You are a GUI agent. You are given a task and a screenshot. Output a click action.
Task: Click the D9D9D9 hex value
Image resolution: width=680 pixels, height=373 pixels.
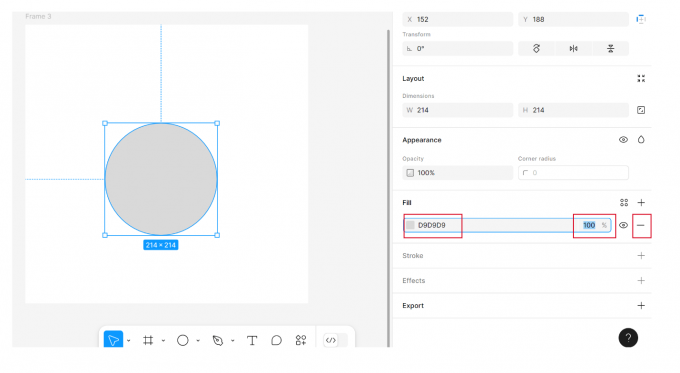point(432,225)
